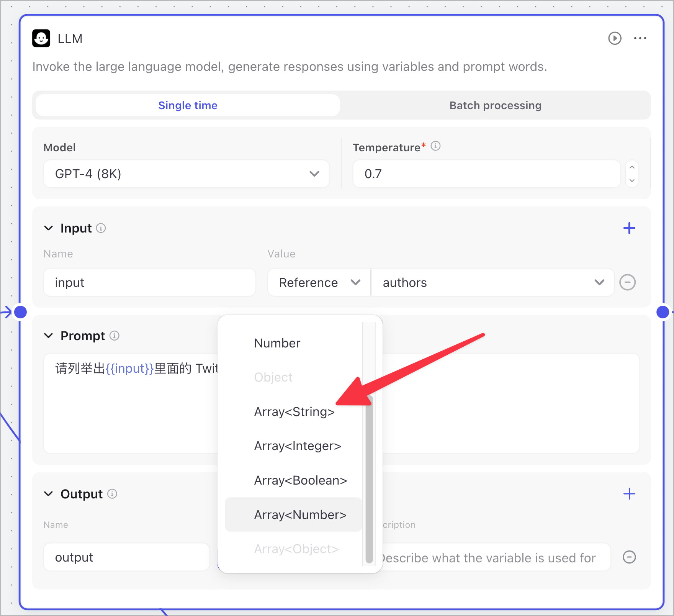Collapse the Output section

coord(49,494)
